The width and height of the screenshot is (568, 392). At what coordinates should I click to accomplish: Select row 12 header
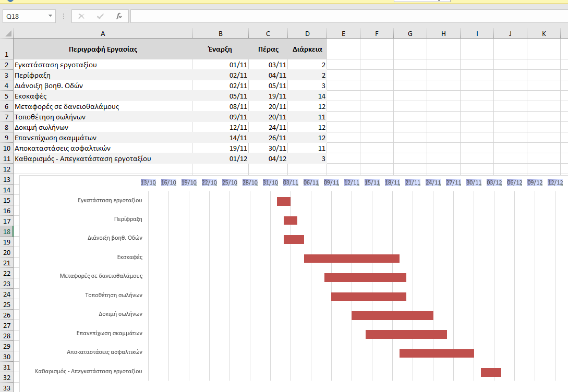point(7,169)
